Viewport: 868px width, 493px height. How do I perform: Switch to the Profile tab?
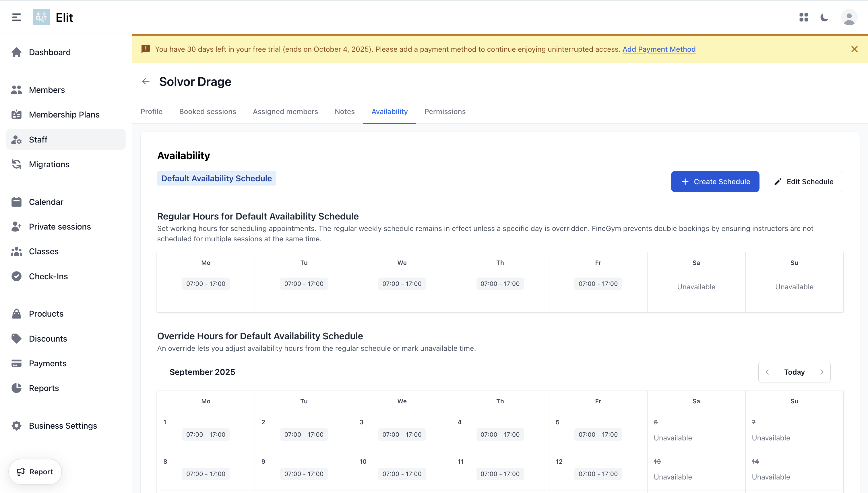(152, 112)
